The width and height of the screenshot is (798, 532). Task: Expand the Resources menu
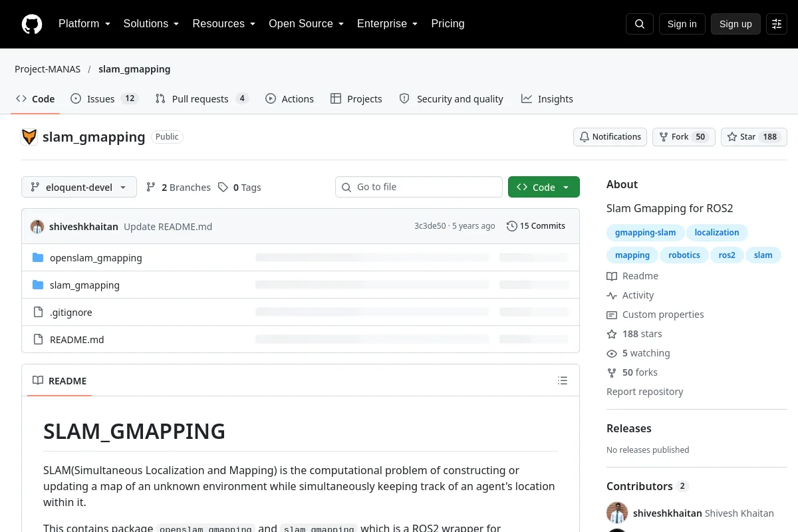pos(224,24)
